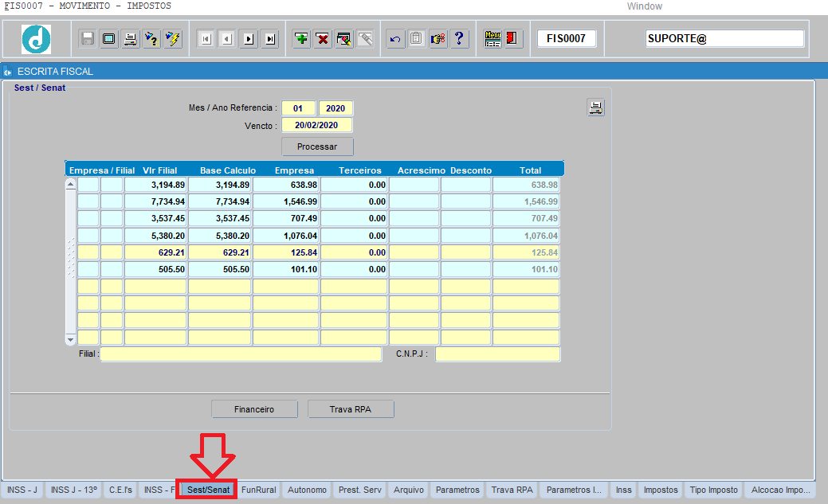
Task: Open the Menu icon in toolbar
Action: (492, 39)
